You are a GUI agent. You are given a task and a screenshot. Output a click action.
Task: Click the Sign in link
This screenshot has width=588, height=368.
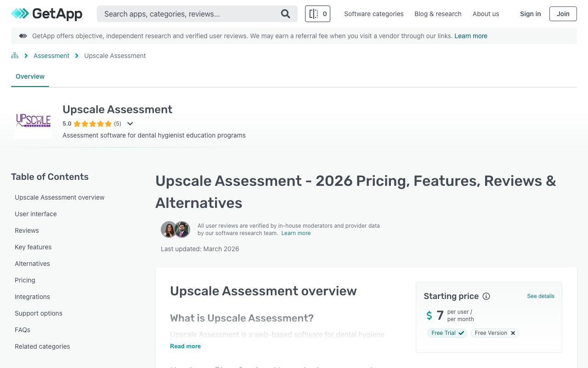(530, 14)
